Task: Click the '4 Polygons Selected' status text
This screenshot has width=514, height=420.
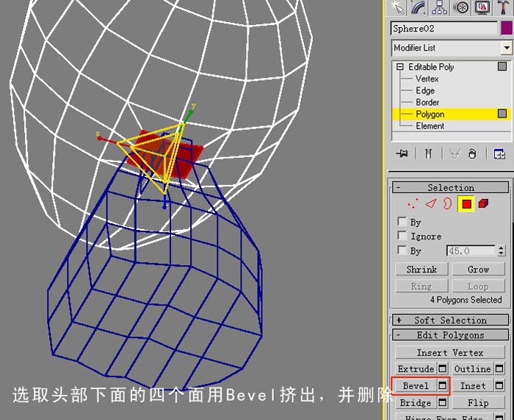Action: point(466,300)
